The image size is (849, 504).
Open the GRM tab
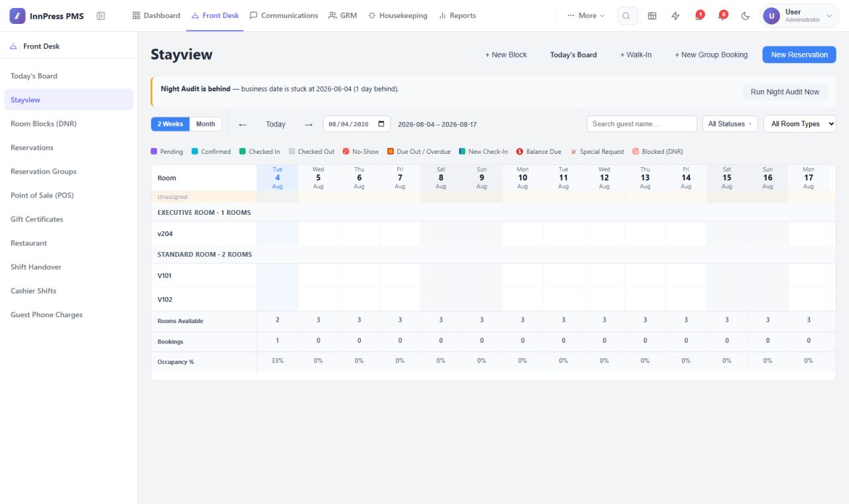(343, 16)
